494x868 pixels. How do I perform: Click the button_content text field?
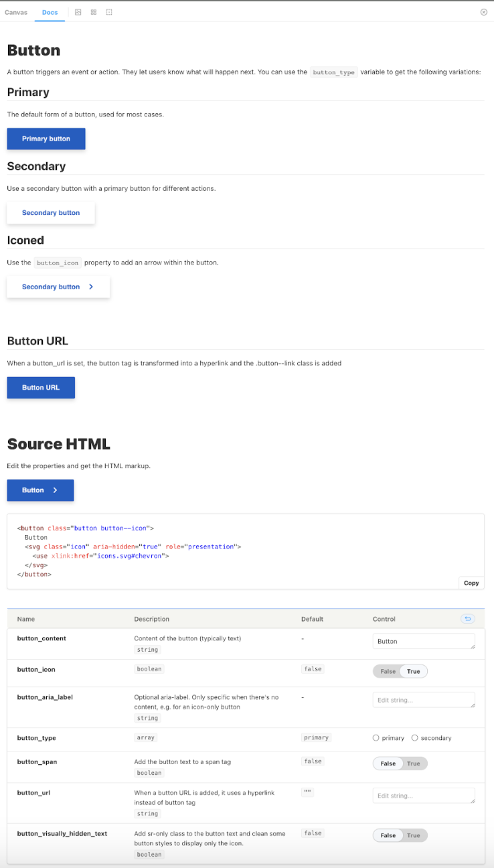[x=424, y=642]
